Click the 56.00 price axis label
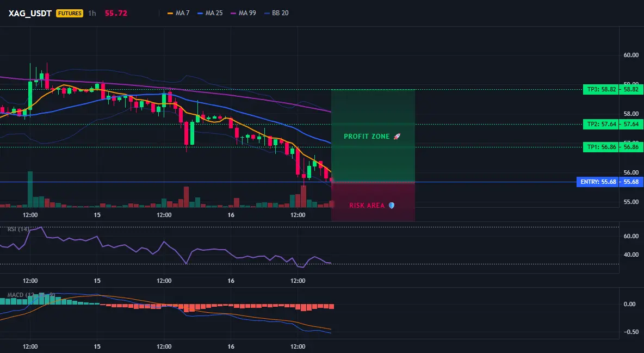 pyautogui.click(x=631, y=172)
